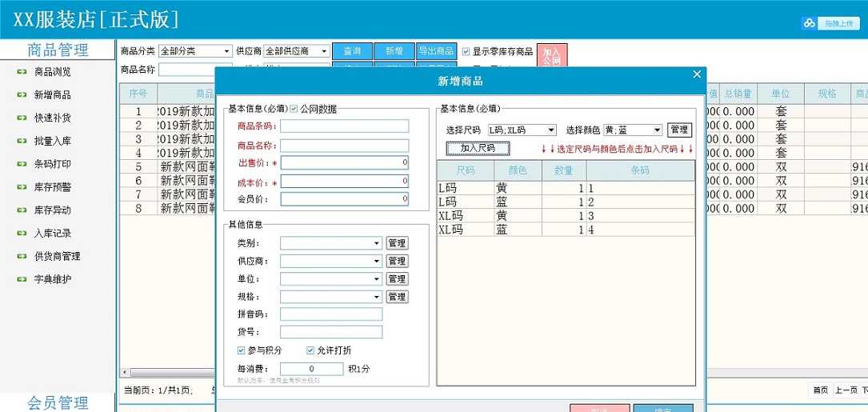Click 管理 next to 供应商 in dialog
The height and width of the screenshot is (412, 868).
(397, 262)
